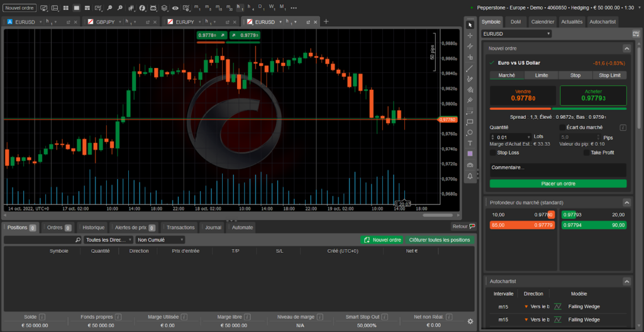644x332 pixels.
Task: Detach the GBPJPY chart tab
Action: [147, 22]
